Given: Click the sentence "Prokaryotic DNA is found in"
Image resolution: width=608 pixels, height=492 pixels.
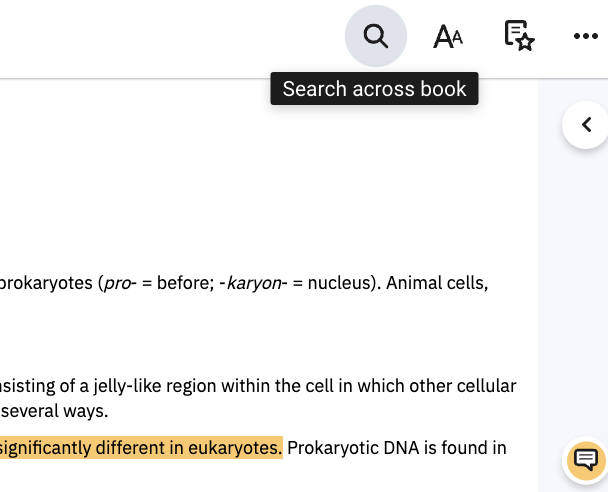Looking at the screenshot, I should click(x=397, y=448).
